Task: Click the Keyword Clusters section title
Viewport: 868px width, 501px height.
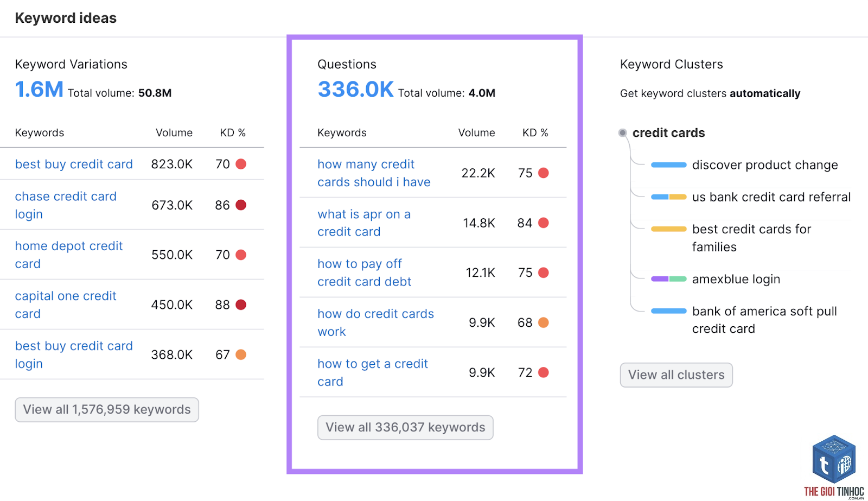Action: [672, 65]
